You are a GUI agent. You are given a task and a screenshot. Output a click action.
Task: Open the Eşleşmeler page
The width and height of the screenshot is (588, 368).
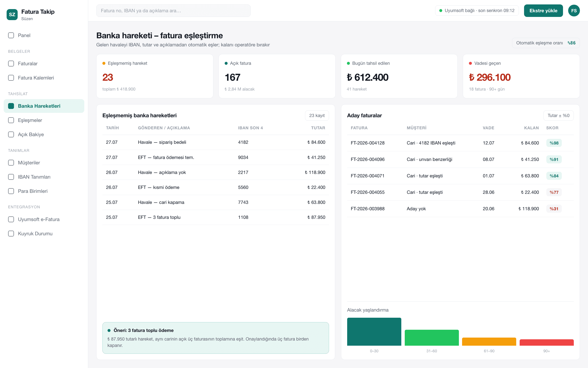tap(44, 120)
